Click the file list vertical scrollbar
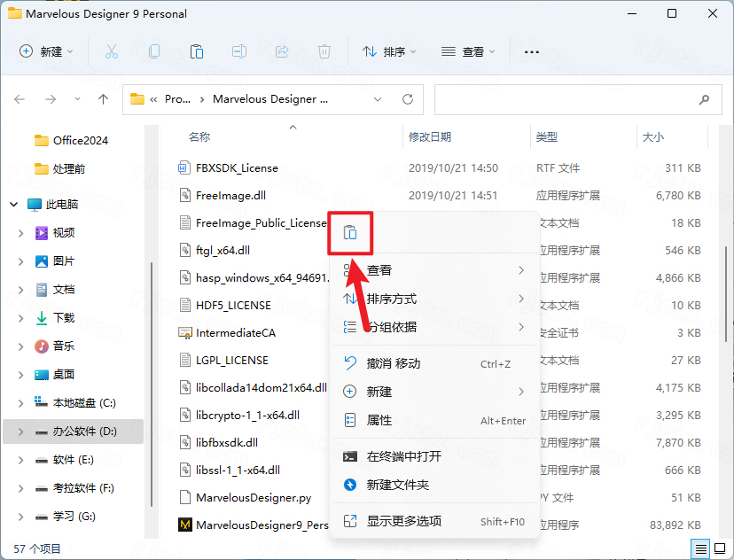 (x=726, y=294)
